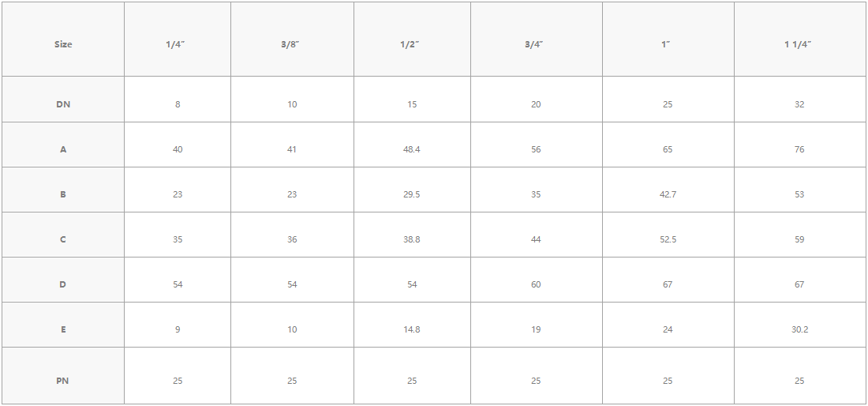The height and width of the screenshot is (406, 868).
Task: Click DN value 32
Action: tap(799, 104)
